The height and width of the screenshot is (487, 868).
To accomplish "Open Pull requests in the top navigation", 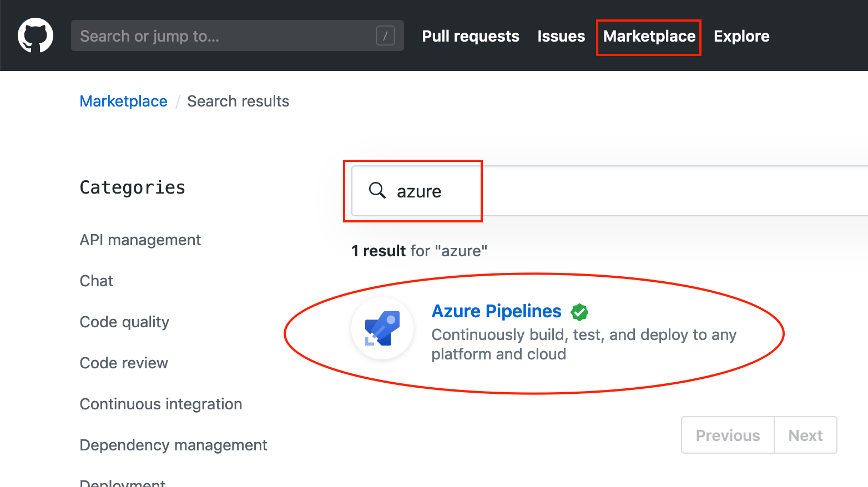I will pos(471,36).
